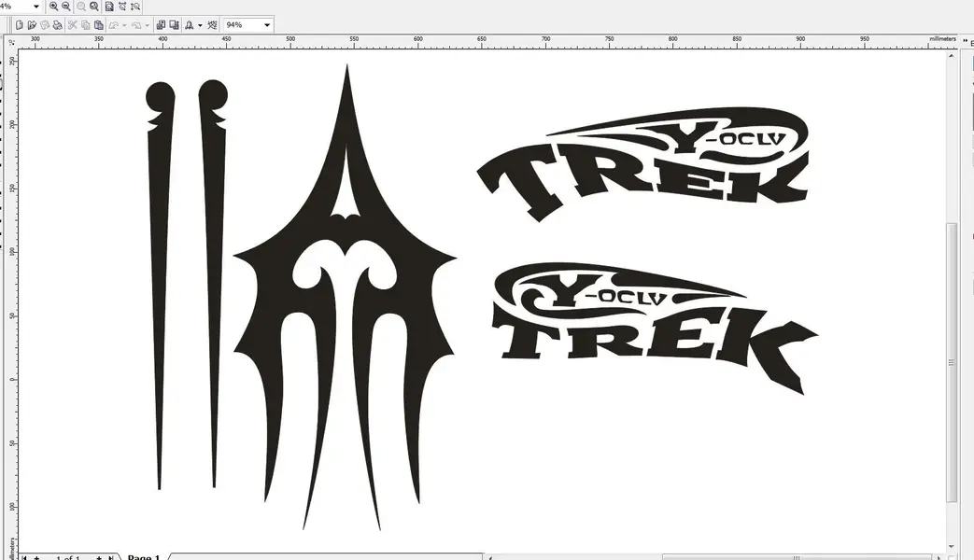Open the zoom dropdown arrow left of Zoom In
The width and height of the screenshot is (974, 560).
click(x=36, y=7)
